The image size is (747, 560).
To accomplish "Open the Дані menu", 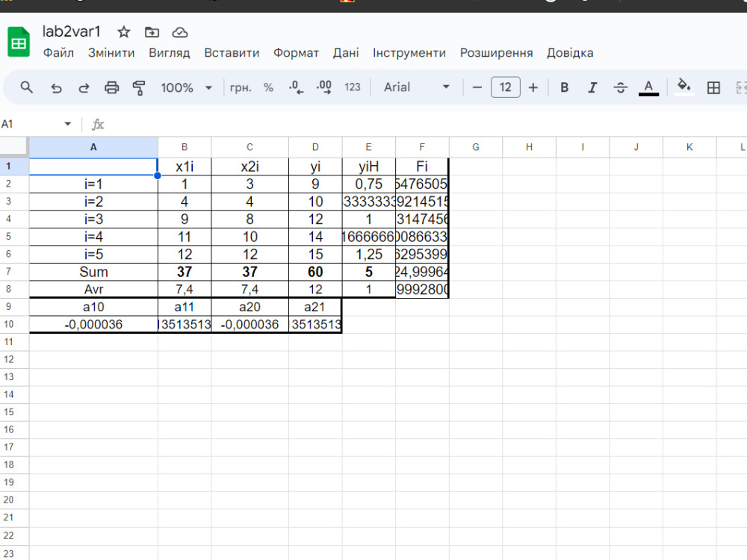I will point(346,53).
